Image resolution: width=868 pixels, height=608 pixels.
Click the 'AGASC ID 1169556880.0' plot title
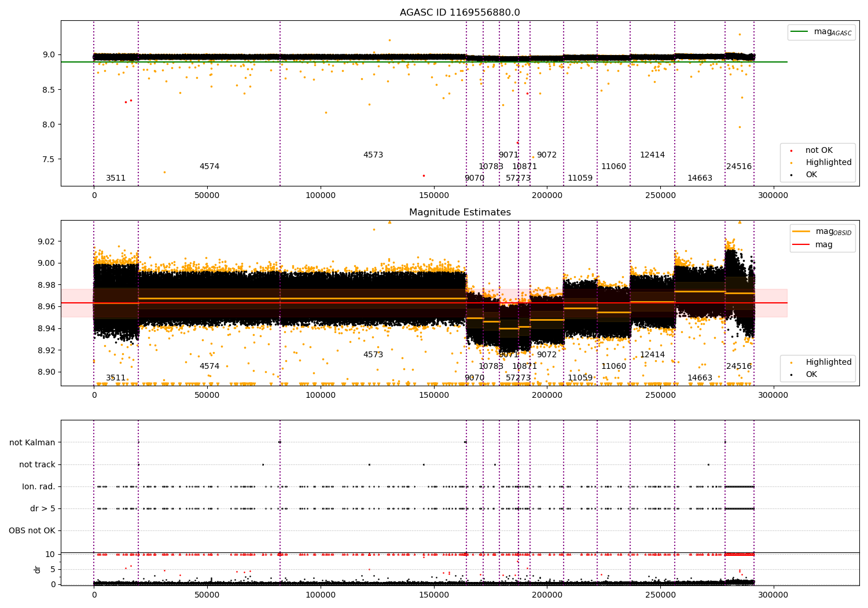click(459, 13)
